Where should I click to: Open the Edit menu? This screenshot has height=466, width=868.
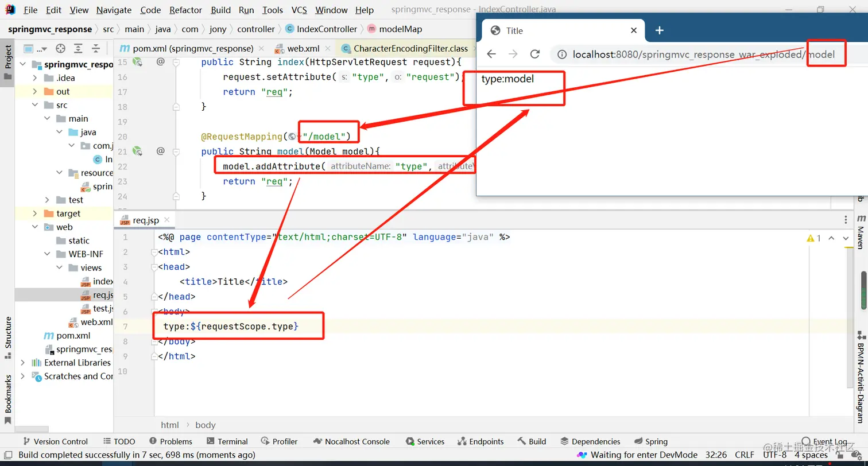[x=54, y=10]
